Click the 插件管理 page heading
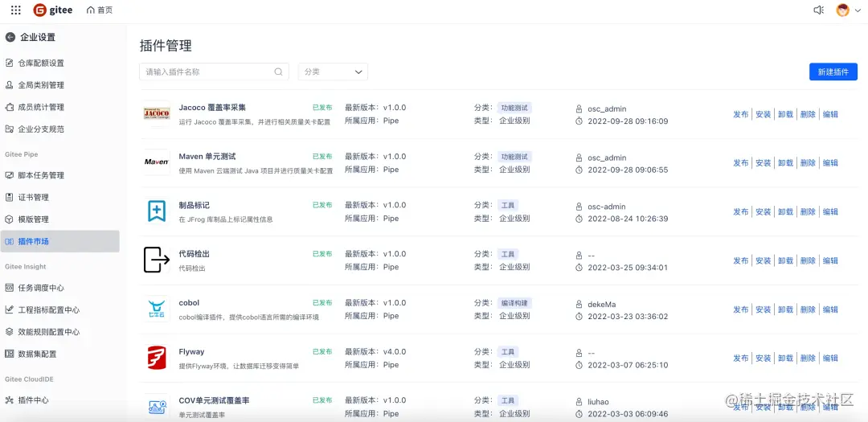This screenshot has width=868, height=422. click(x=166, y=45)
